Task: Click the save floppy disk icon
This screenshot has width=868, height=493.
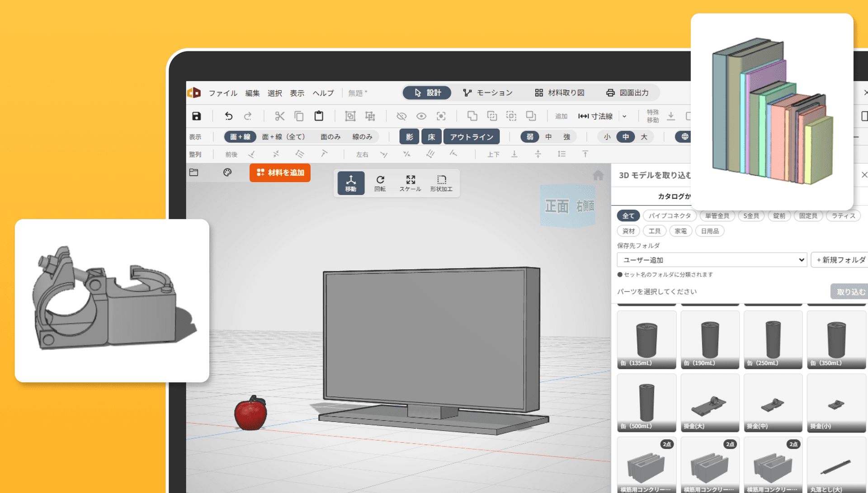Action: point(196,116)
